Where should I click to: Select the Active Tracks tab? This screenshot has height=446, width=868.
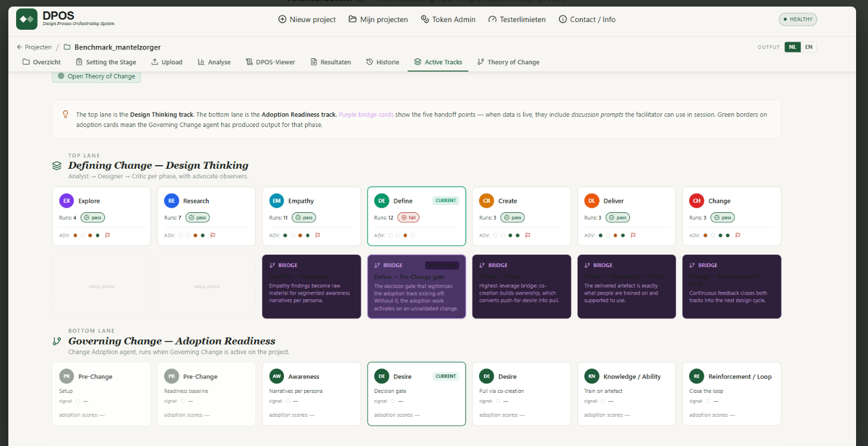tap(438, 62)
